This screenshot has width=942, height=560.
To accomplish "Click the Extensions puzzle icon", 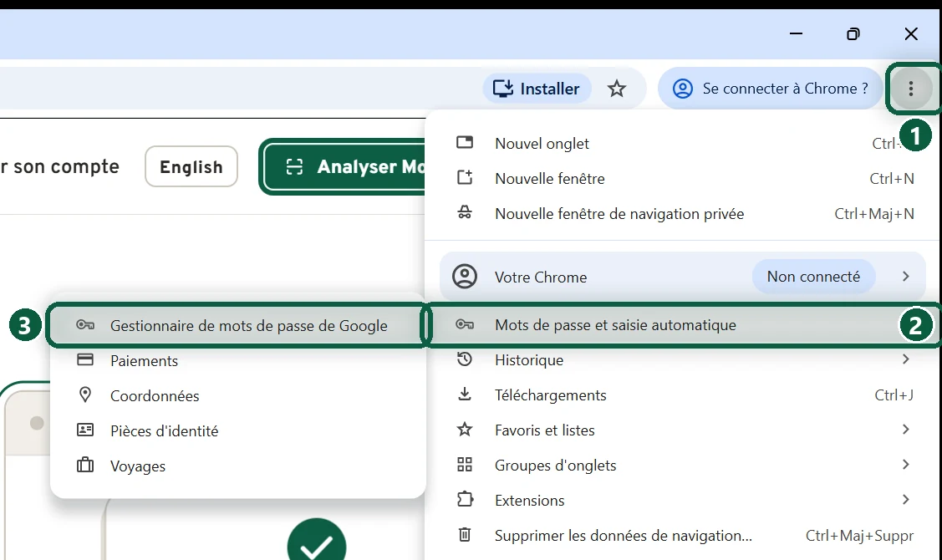I will point(465,499).
